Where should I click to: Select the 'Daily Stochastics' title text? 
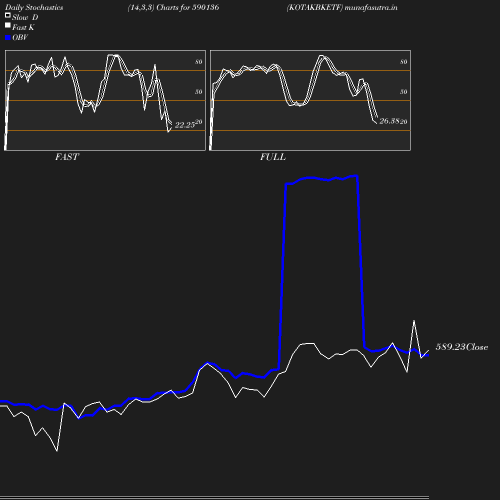coord(34,7)
